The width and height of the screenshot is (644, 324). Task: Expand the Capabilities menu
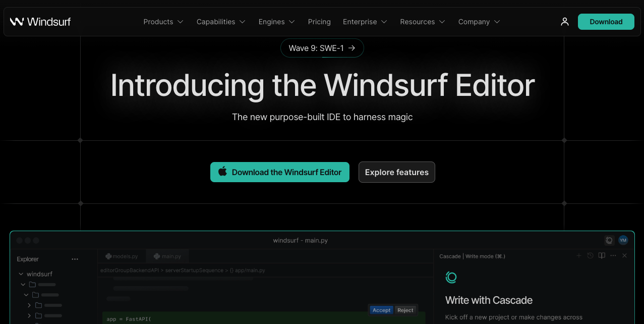click(x=221, y=22)
